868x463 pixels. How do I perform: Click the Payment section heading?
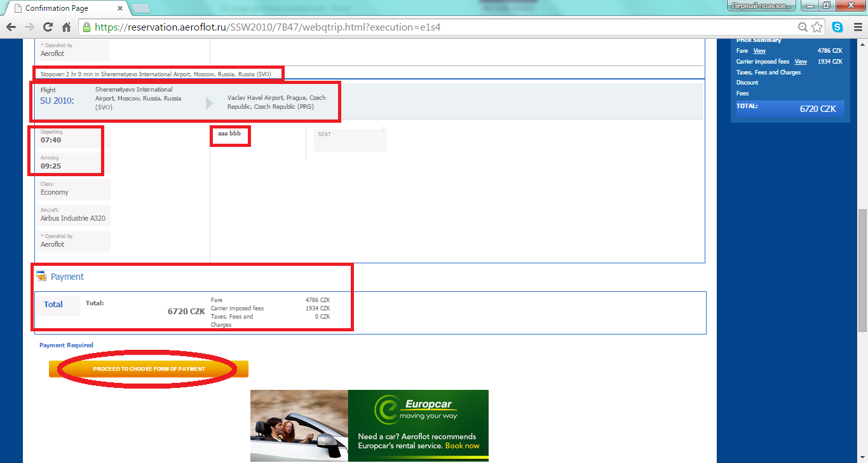(x=67, y=277)
